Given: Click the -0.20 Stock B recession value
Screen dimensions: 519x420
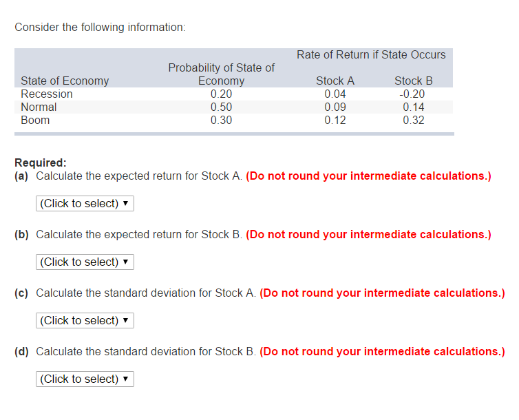Looking at the screenshot, I should click(412, 94).
